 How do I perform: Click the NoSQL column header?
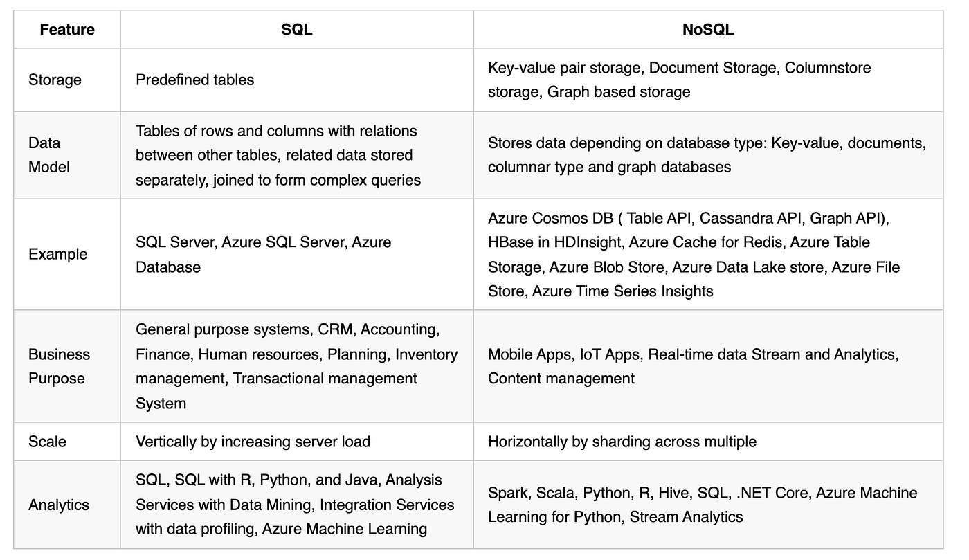(x=707, y=30)
